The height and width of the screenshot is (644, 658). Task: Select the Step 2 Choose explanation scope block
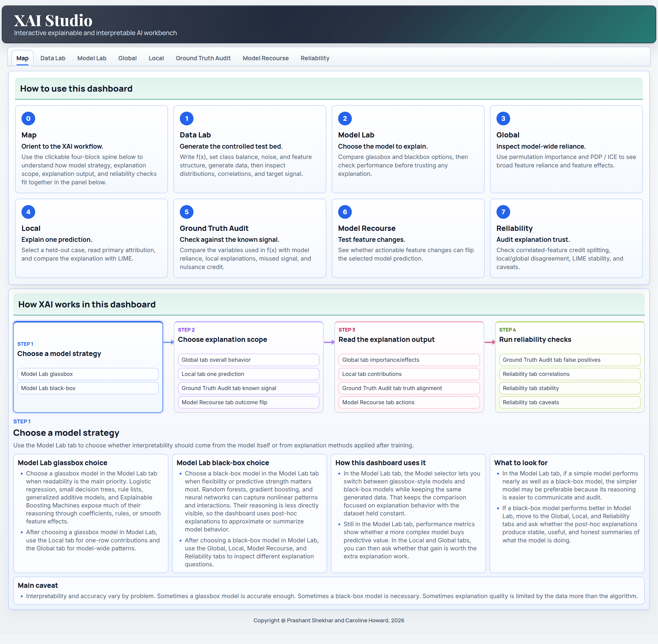click(249, 367)
